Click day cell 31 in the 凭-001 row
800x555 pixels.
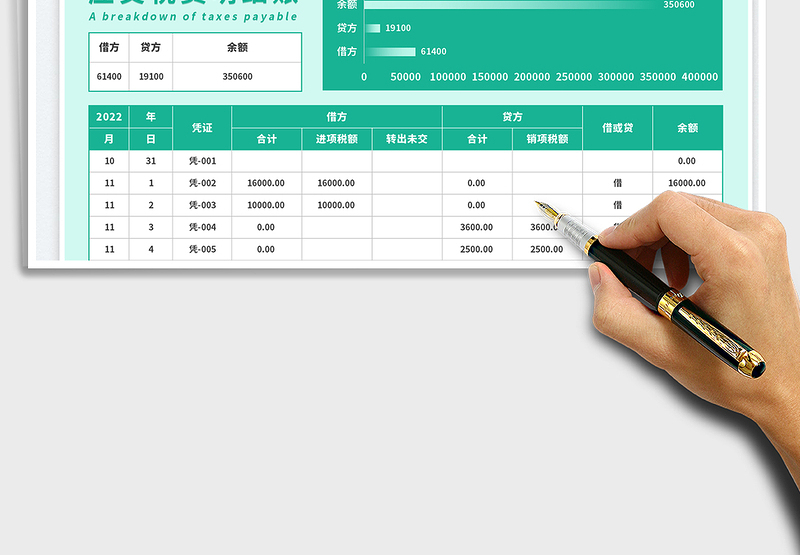pos(151,161)
